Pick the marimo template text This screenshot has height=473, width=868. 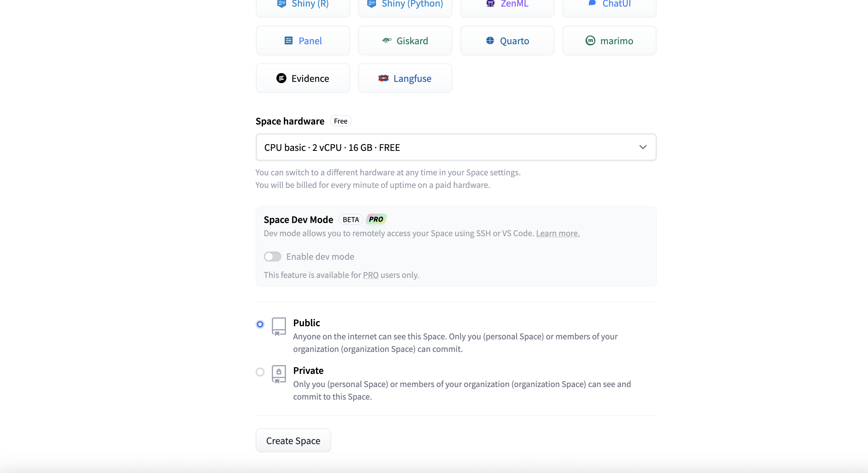pos(616,41)
